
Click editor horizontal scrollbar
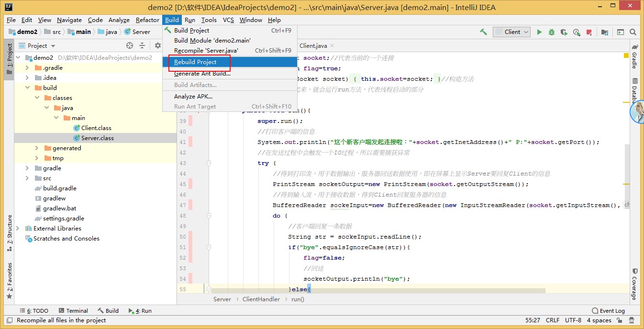point(378,290)
